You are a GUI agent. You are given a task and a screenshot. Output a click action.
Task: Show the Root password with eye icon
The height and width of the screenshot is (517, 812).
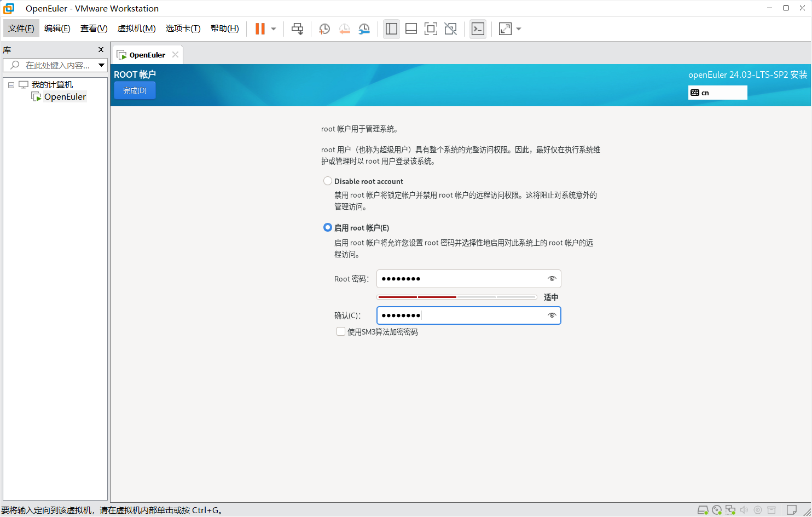[552, 279]
